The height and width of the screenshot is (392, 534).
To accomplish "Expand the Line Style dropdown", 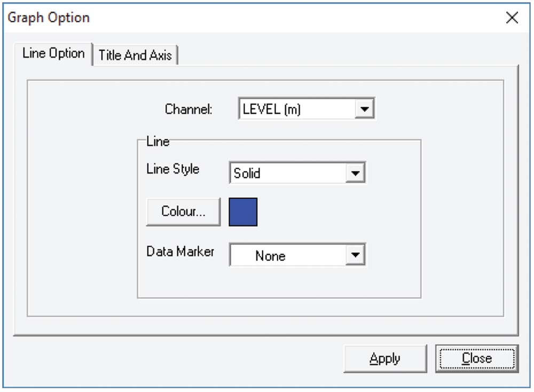I will click(357, 173).
